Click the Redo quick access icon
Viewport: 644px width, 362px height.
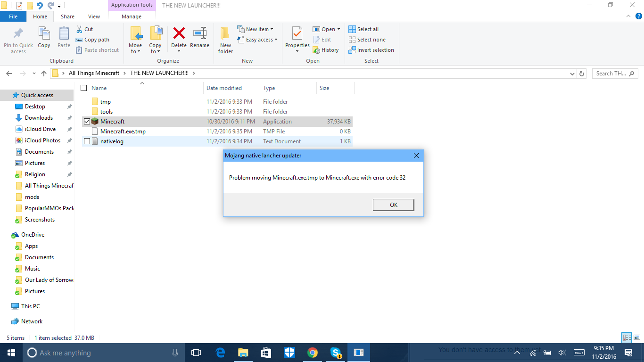point(50,6)
